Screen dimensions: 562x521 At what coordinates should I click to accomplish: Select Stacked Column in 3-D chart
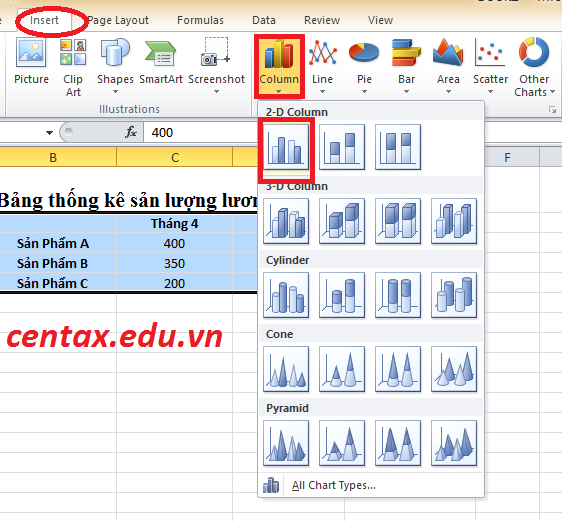tap(342, 221)
